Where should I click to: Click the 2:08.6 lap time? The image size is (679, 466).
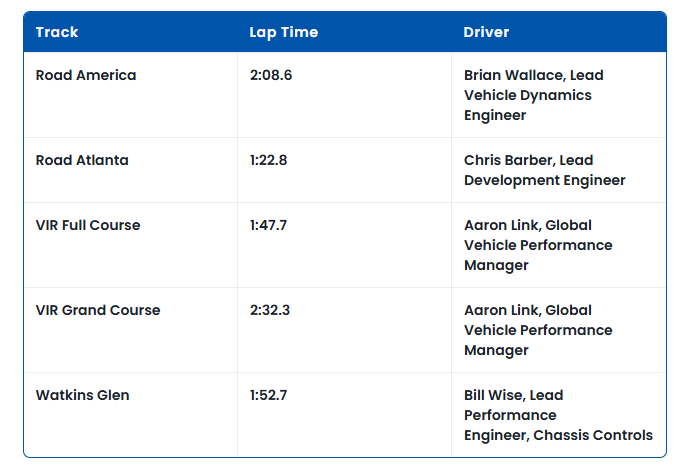tap(271, 75)
